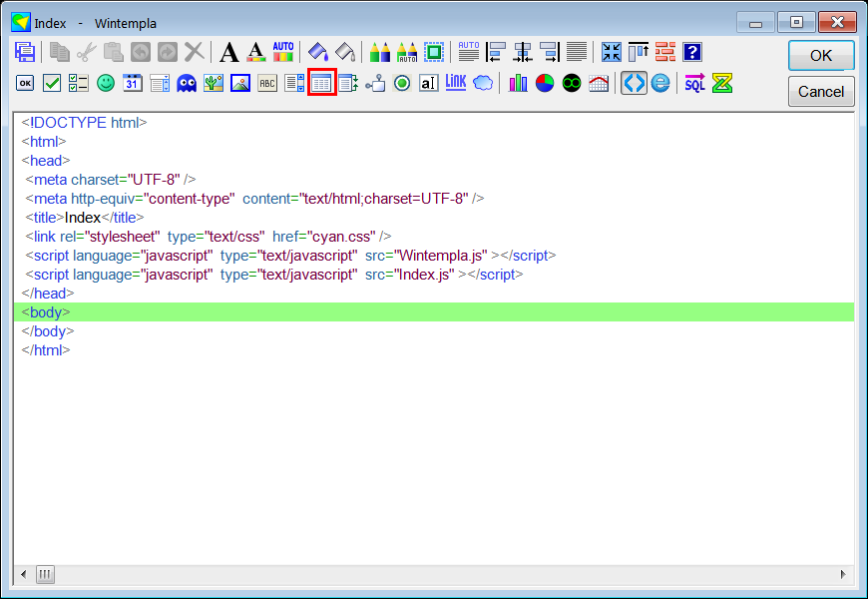Click the green square border icon
This screenshot has height=599, width=868.
click(x=434, y=52)
